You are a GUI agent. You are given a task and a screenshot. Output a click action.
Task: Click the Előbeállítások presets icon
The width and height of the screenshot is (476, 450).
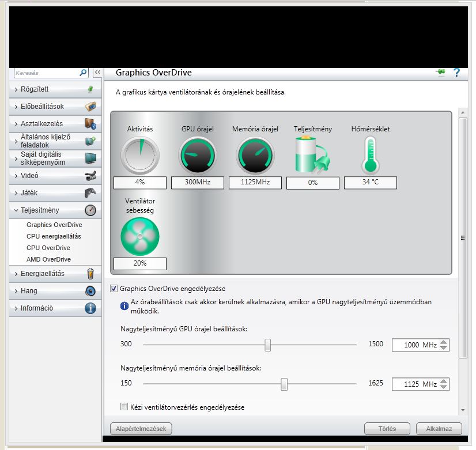pyautogui.click(x=90, y=107)
